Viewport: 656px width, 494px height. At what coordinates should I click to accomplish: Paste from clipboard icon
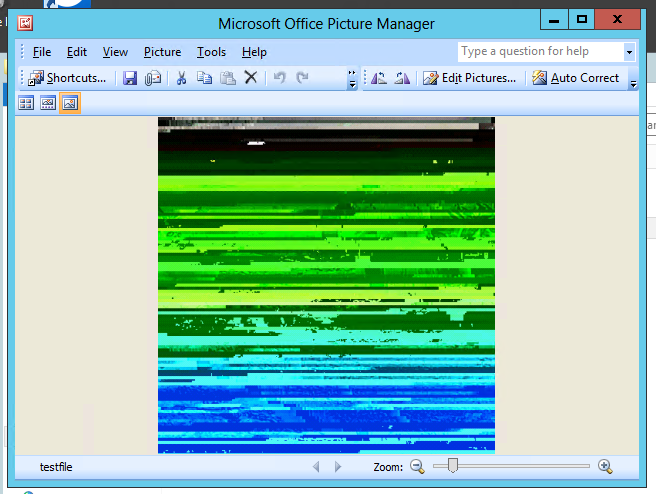pyautogui.click(x=228, y=78)
